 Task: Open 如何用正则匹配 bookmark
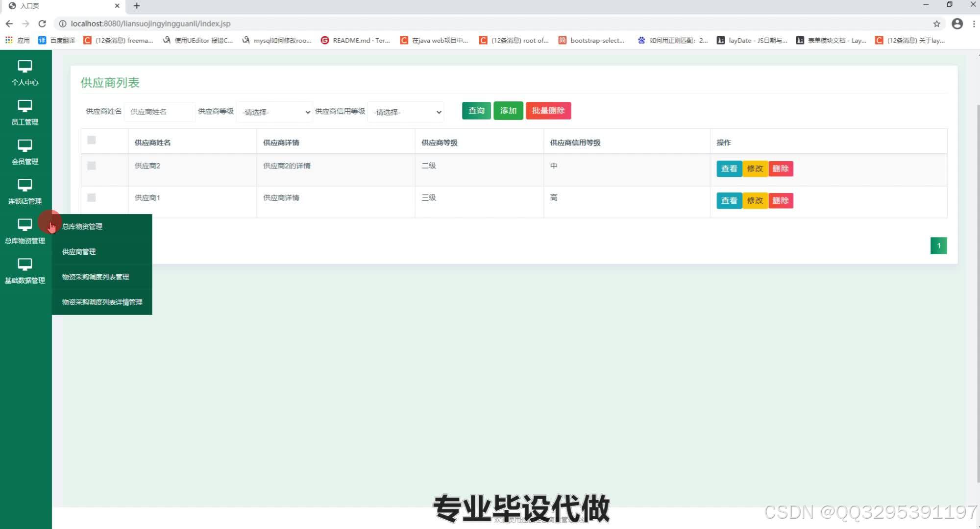pos(673,40)
